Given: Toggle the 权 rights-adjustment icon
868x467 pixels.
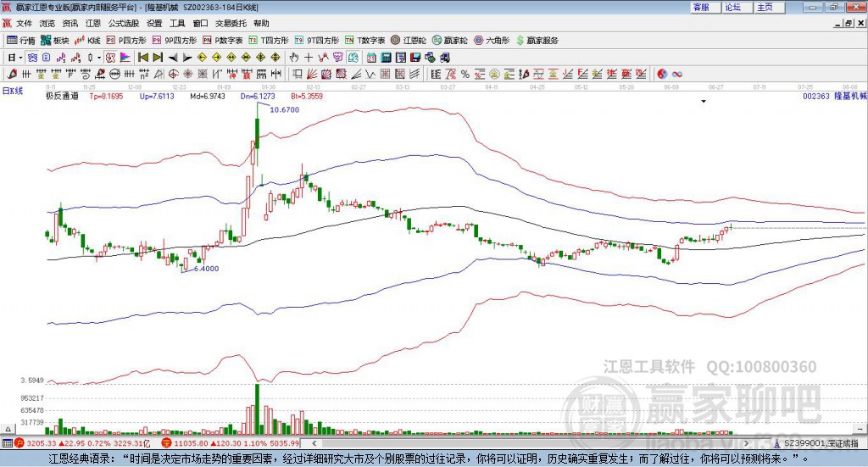Looking at the screenshot, I should [x=111, y=58].
